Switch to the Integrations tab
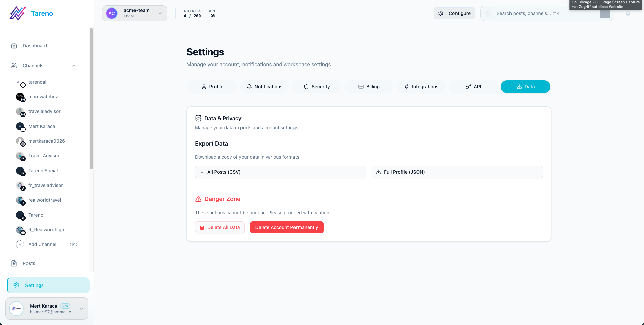The image size is (644, 325). click(x=421, y=86)
